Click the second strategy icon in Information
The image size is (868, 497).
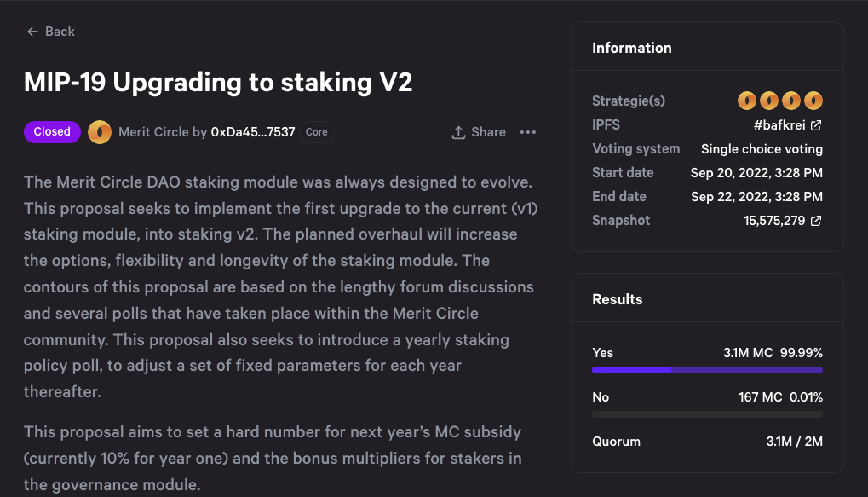[769, 101]
